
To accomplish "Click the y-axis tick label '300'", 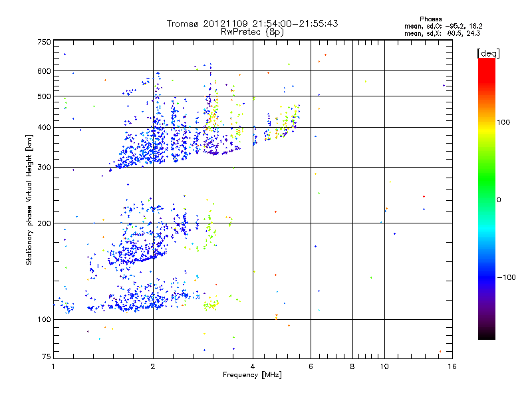I will (x=44, y=168).
